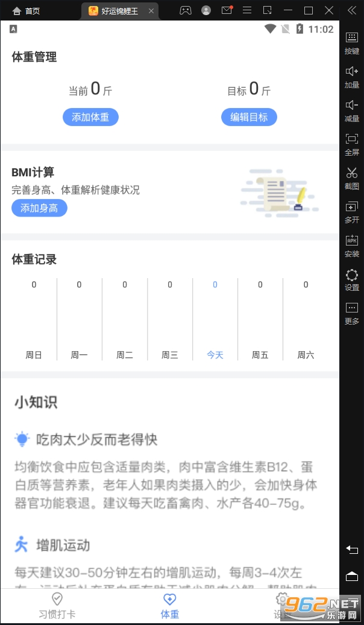This screenshot has width=364, height=625.
Task: Click the 添加体重 button
Action: click(90, 117)
